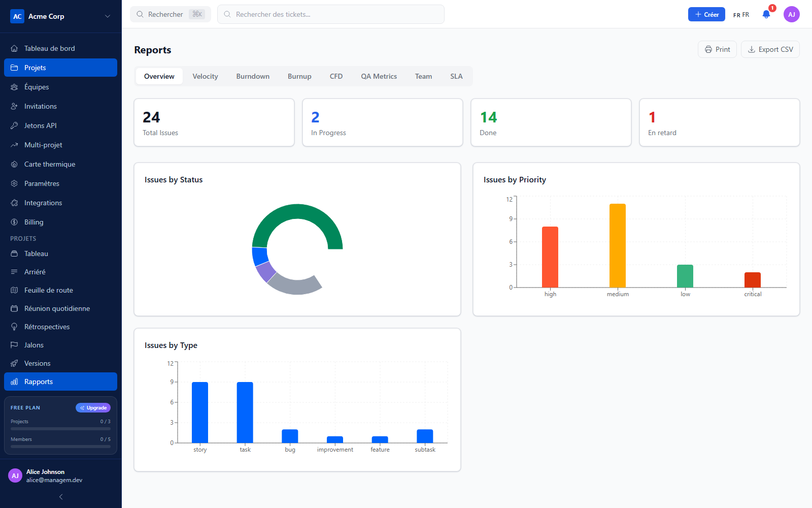Image resolution: width=812 pixels, height=508 pixels.
Task: Select the Velocity tab
Action: click(205, 76)
